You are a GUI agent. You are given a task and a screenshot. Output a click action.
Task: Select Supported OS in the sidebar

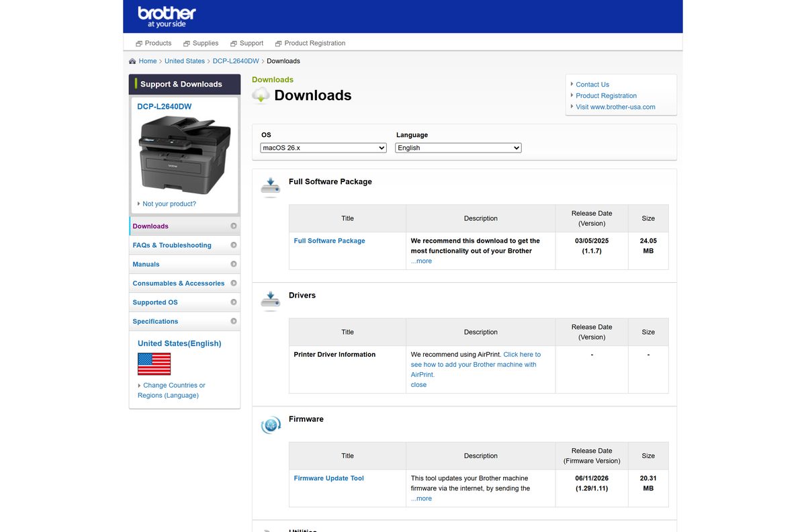tap(185, 302)
